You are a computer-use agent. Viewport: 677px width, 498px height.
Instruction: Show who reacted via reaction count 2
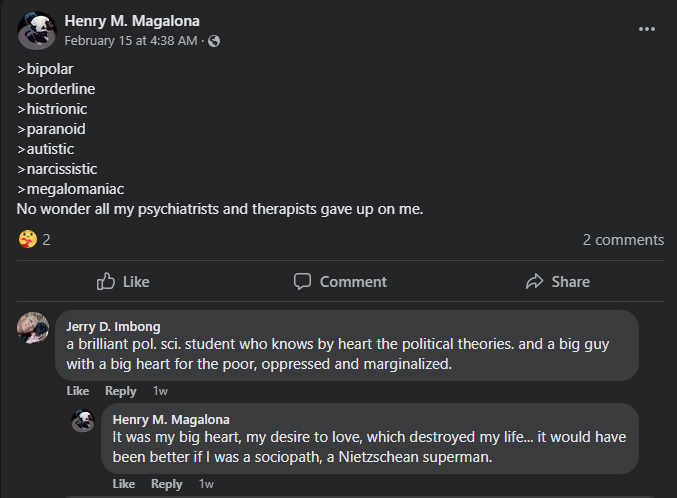pos(46,240)
